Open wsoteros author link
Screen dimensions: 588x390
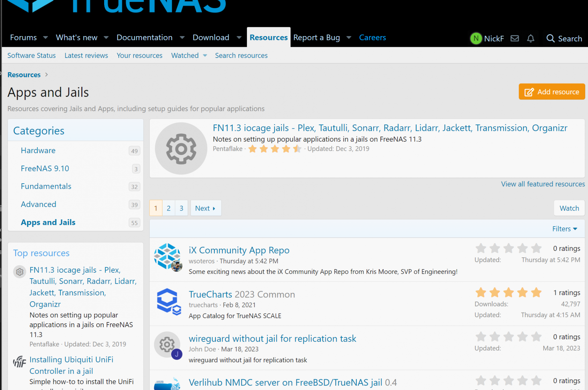[x=202, y=261]
